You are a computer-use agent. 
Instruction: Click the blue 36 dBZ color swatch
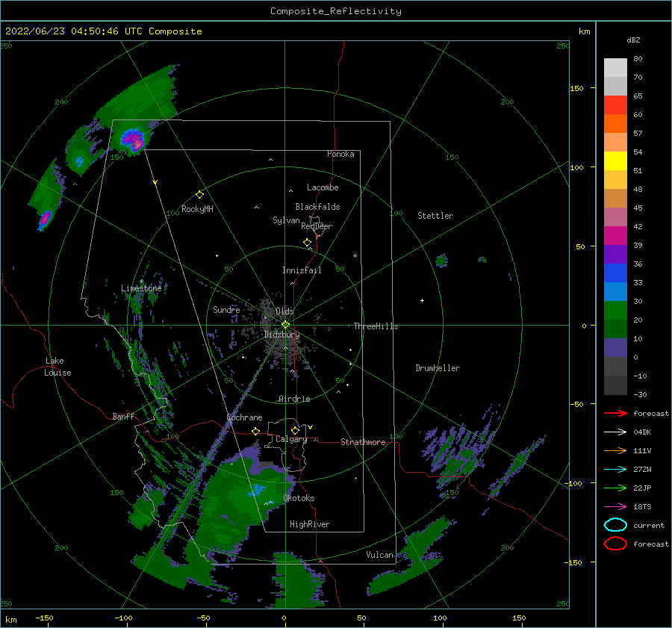[615, 273]
